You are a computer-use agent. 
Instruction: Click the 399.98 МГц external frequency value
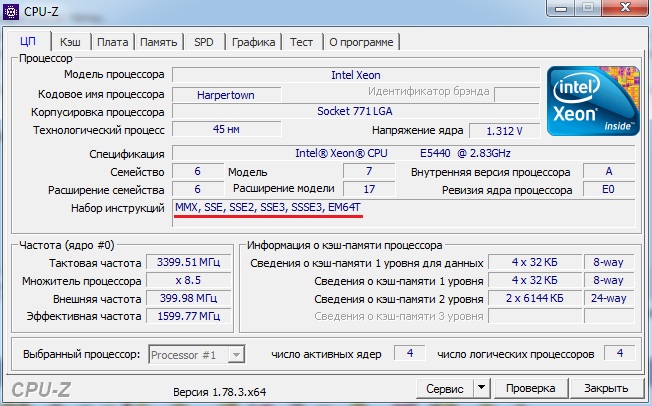point(189,298)
